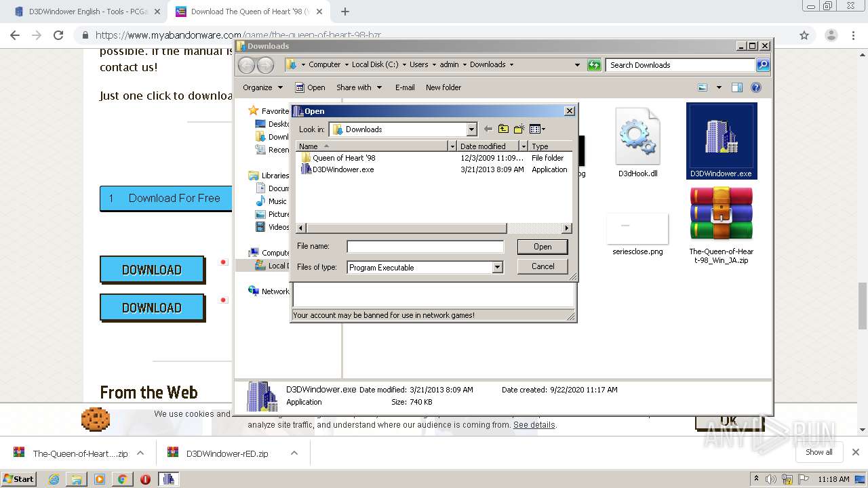
Task: Open the Name column filter dropdown
Action: 452,146
